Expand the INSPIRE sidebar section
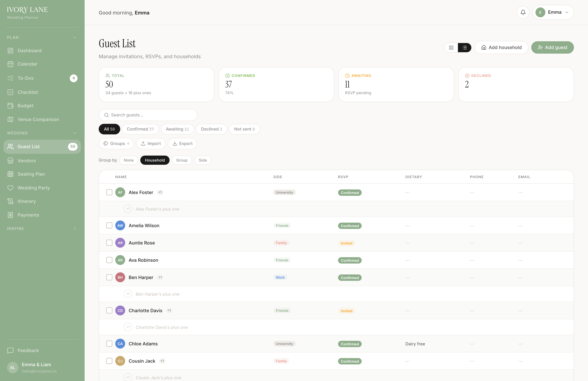The height and width of the screenshot is (381, 588). point(75,229)
